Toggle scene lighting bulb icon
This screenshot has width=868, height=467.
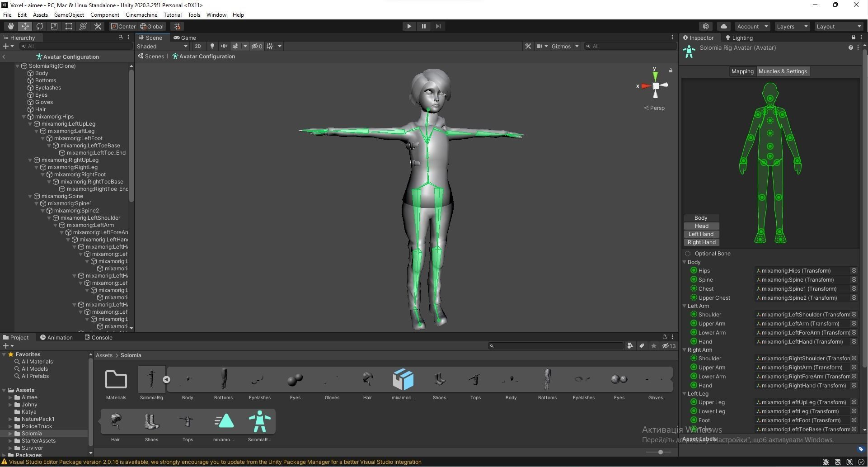click(x=212, y=46)
